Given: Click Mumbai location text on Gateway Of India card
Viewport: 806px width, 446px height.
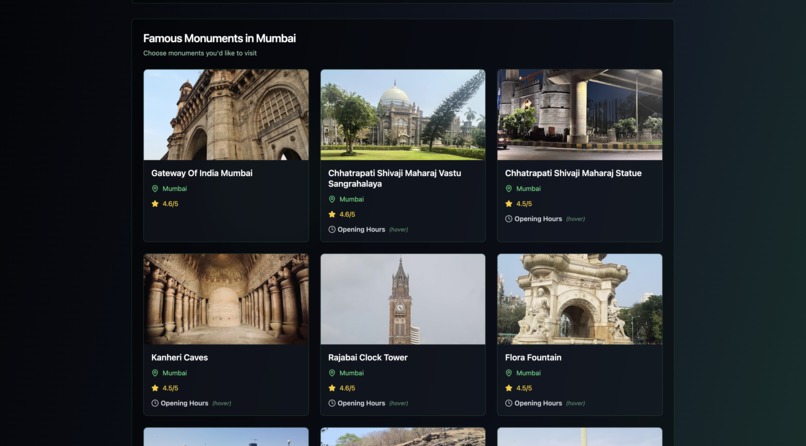Looking at the screenshot, I should pyautogui.click(x=175, y=189).
